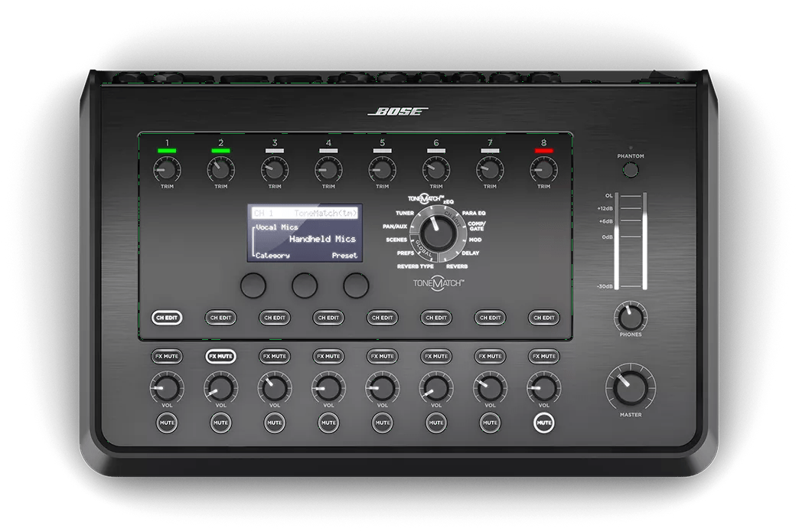Choose the Handheld Mics preset

click(321, 238)
